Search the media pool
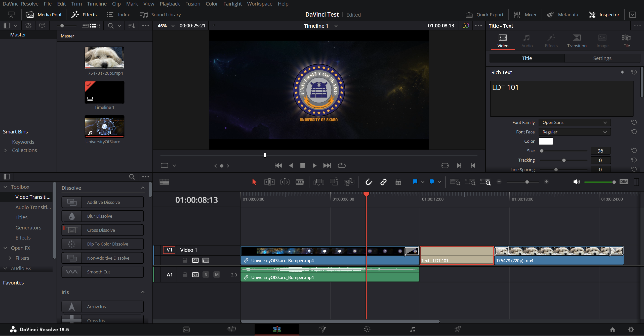The height and width of the screenshot is (336, 644). [111, 26]
